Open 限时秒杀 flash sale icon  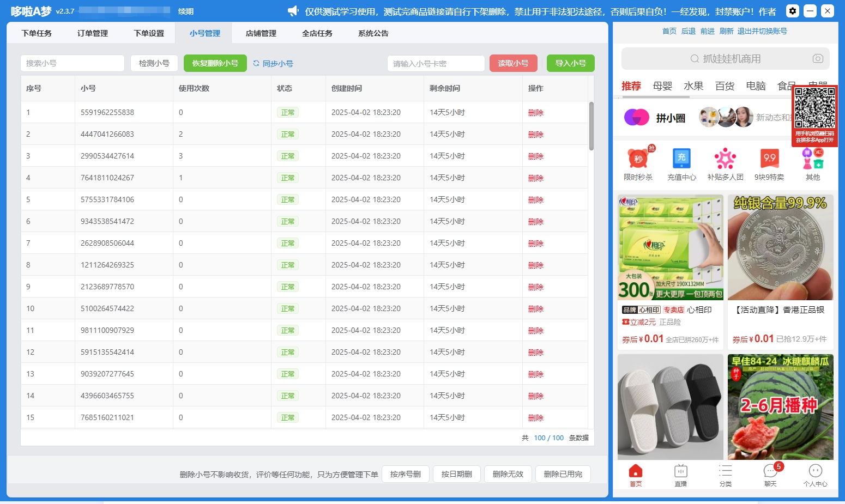[638, 159]
